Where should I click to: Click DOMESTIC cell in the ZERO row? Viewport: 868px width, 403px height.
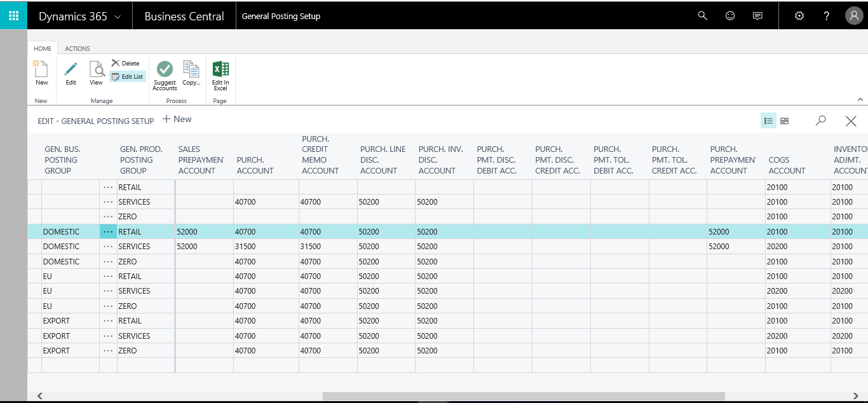point(70,262)
